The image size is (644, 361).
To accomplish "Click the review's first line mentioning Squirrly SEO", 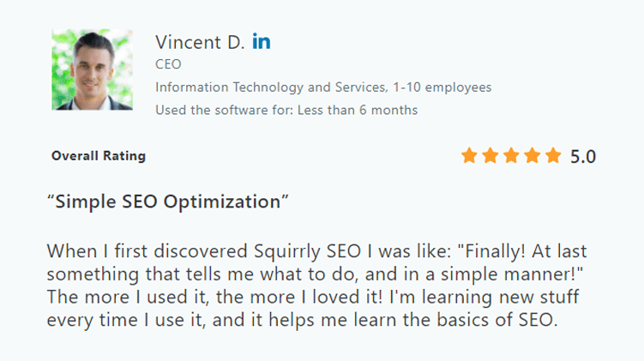I will pos(316,251).
